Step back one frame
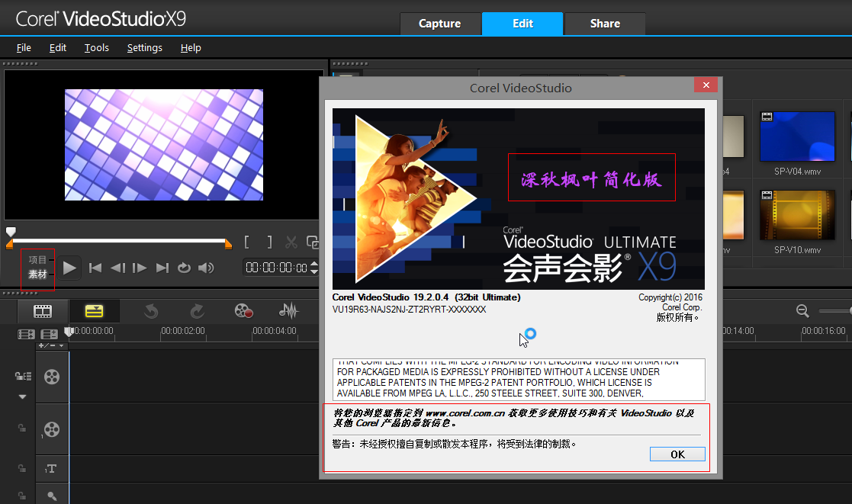 [118, 268]
